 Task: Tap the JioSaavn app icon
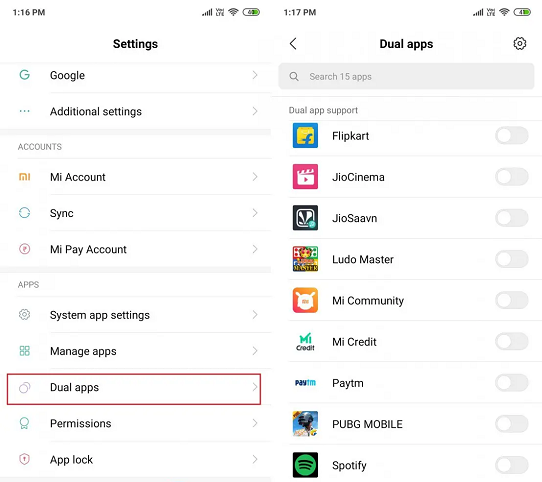pyautogui.click(x=305, y=218)
